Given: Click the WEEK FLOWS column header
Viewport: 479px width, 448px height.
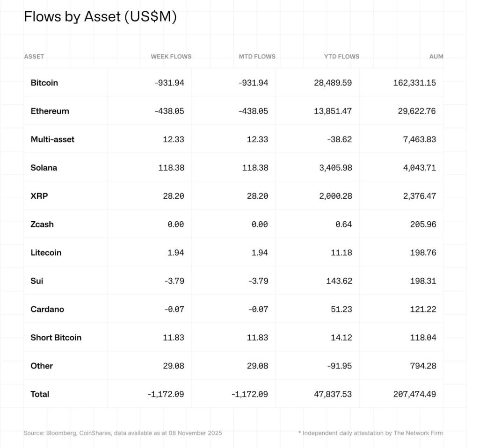Looking at the screenshot, I should 171,57.
